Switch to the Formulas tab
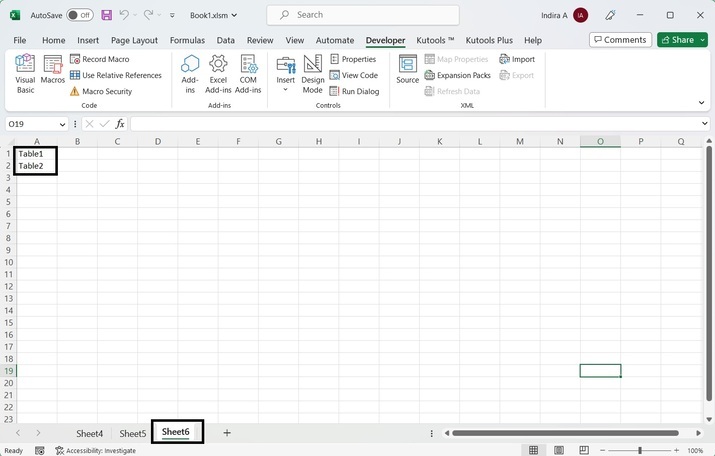Screen dimensions: 715x456 point(187,40)
